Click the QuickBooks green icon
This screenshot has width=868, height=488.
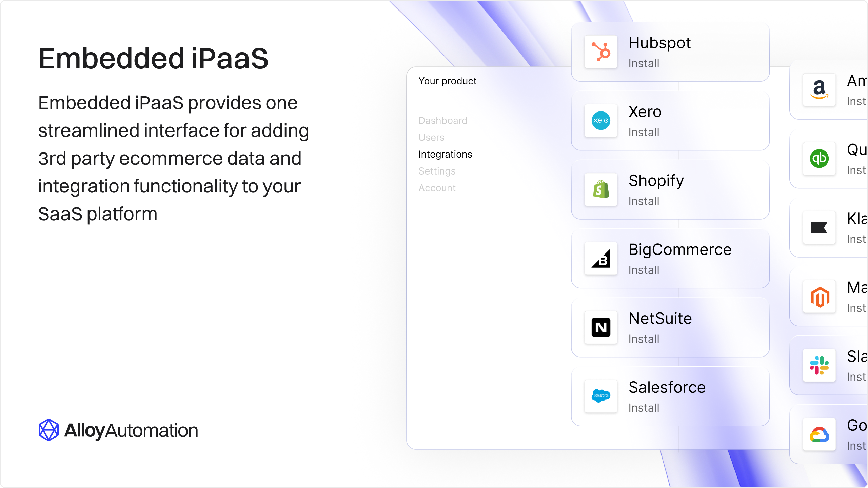coord(819,159)
